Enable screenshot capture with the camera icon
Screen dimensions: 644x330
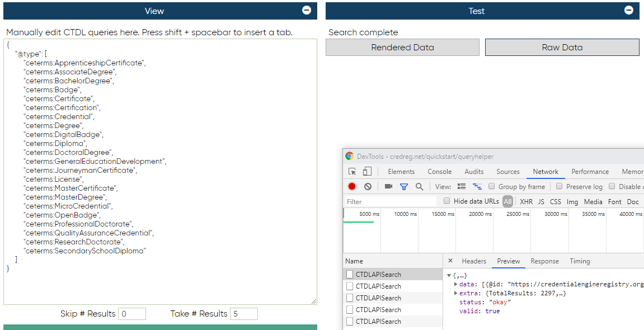coord(387,186)
